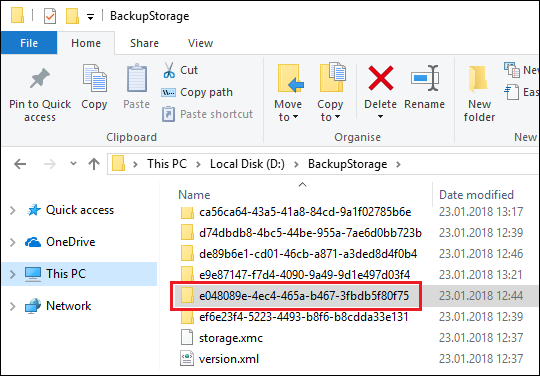Expand the Network tree node

pyautogui.click(x=13, y=306)
